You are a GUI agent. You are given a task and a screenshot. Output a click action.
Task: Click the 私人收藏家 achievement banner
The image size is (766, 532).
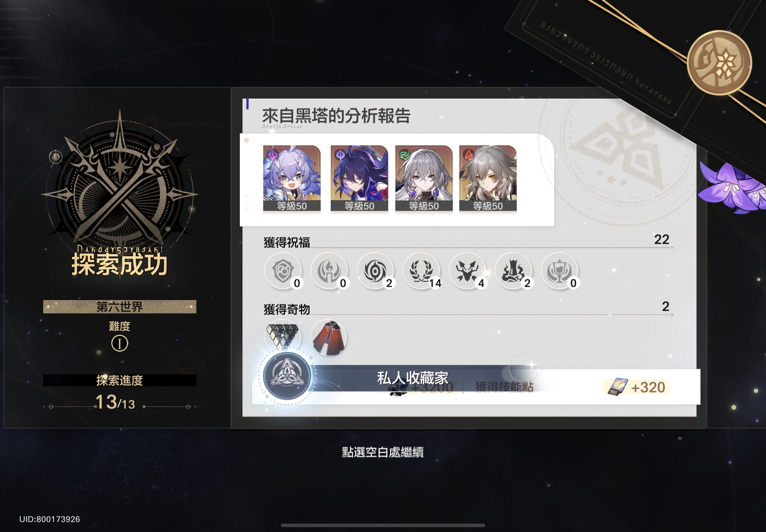pyautogui.click(x=413, y=378)
